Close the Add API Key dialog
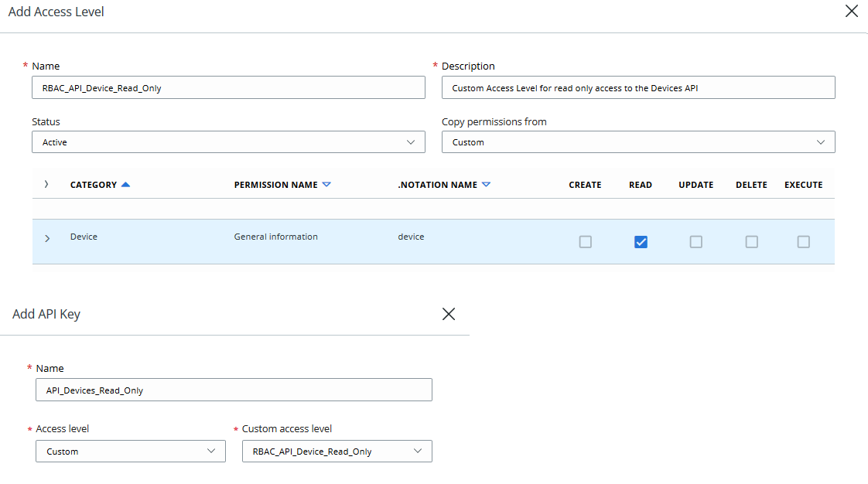Screen dimensions: 868x484 coord(448,314)
